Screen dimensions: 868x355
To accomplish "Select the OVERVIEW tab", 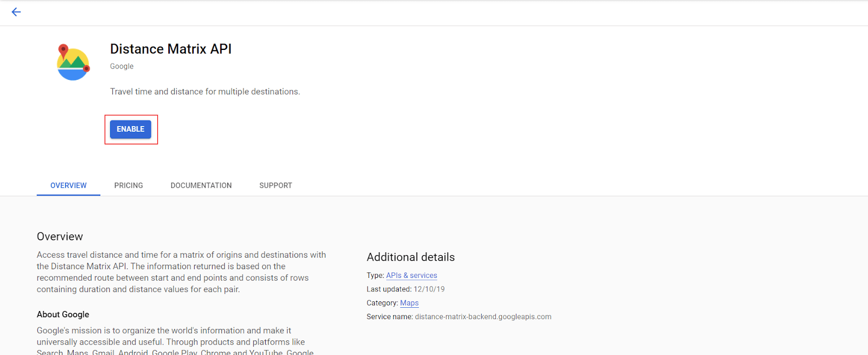I will point(68,185).
